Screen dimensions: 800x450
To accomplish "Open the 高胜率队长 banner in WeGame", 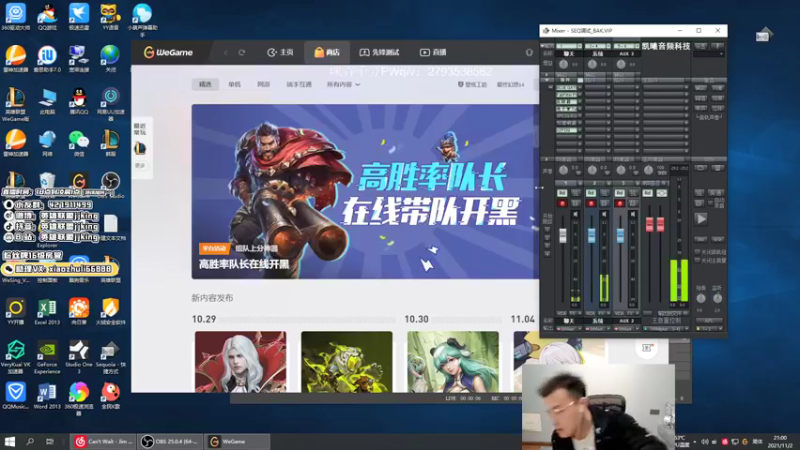I will pyautogui.click(x=365, y=191).
